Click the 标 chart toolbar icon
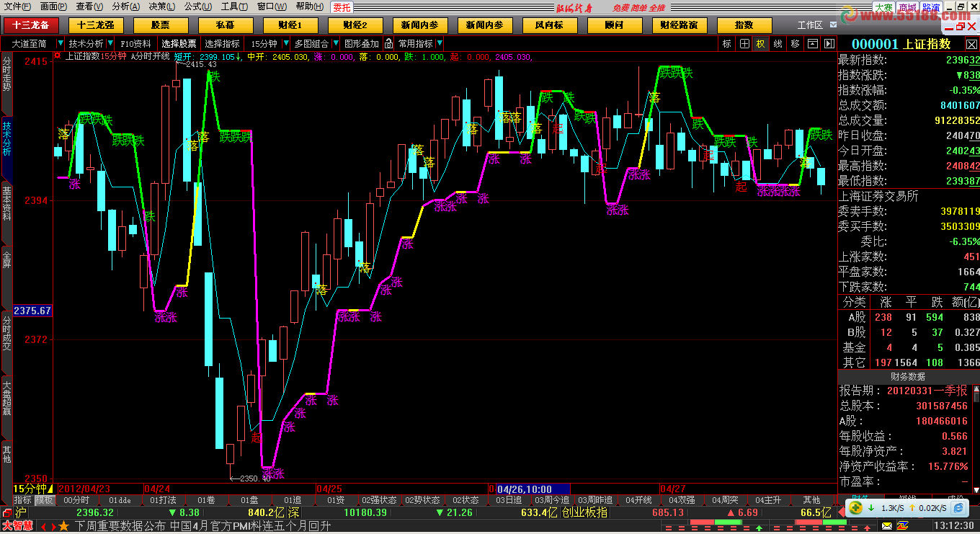The height and width of the screenshot is (534, 980). 726,43
